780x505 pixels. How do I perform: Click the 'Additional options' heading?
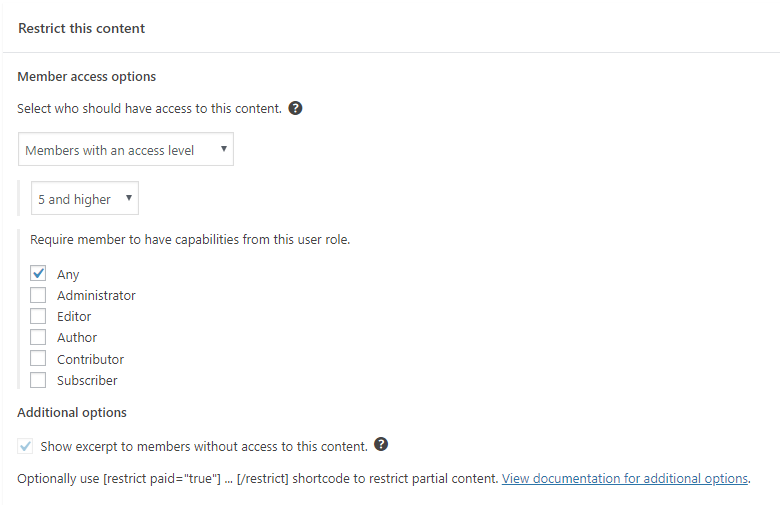(x=72, y=412)
